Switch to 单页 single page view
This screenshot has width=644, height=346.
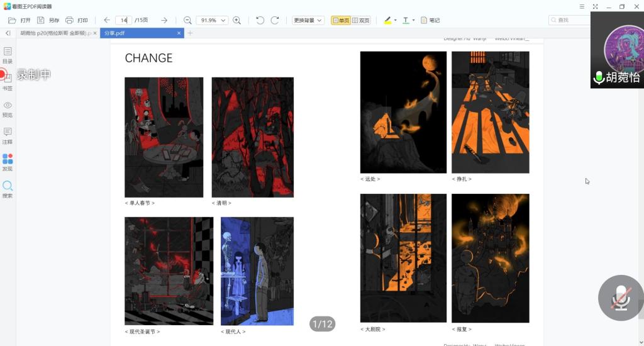(x=340, y=20)
